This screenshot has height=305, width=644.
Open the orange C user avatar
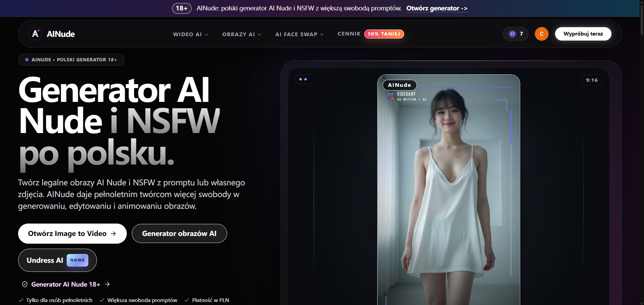click(x=541, y=34)
